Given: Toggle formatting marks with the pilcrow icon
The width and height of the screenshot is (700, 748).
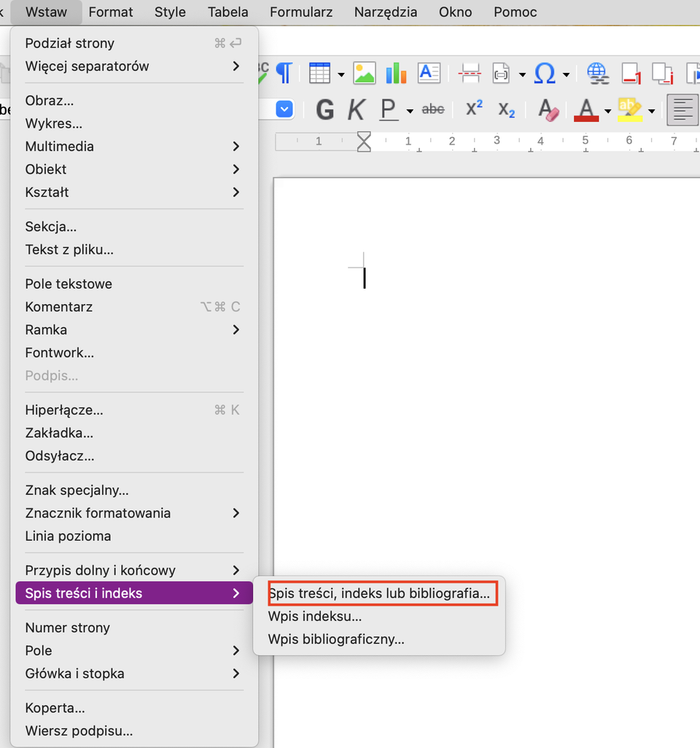Looking at the screenshot, I should pyautogui.click(x=284, y=73).
